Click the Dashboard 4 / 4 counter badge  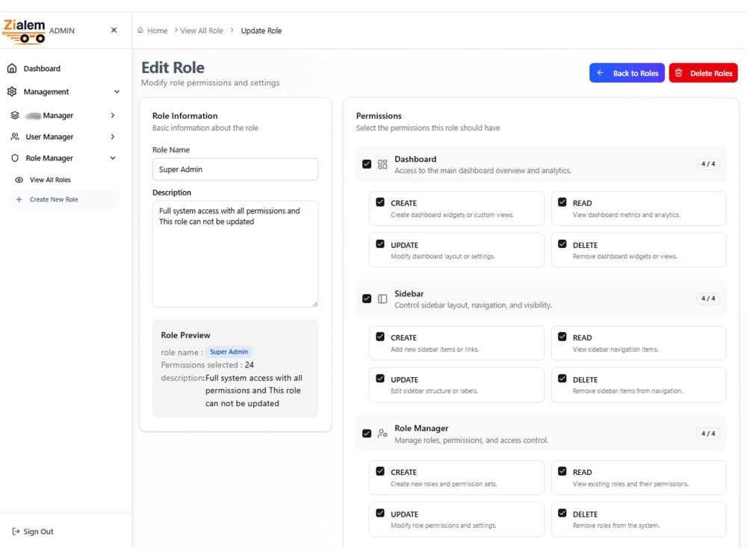(708, 164)
